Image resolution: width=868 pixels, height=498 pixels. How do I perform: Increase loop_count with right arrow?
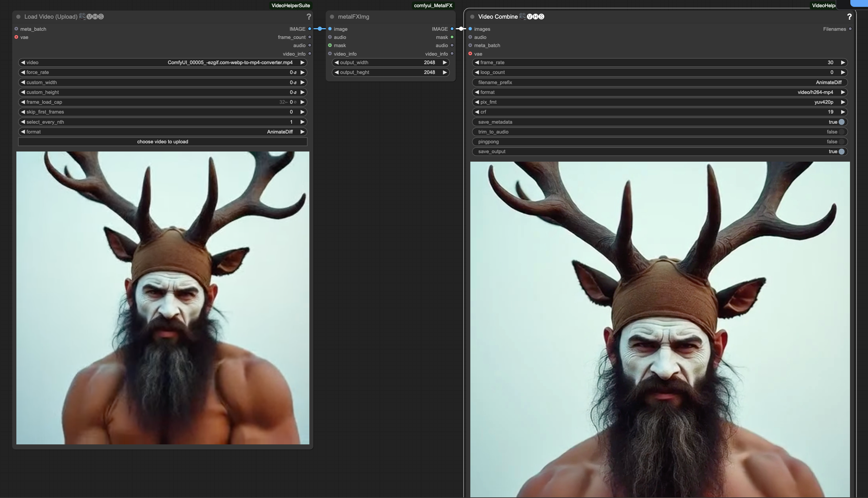(x=843, y=72)
